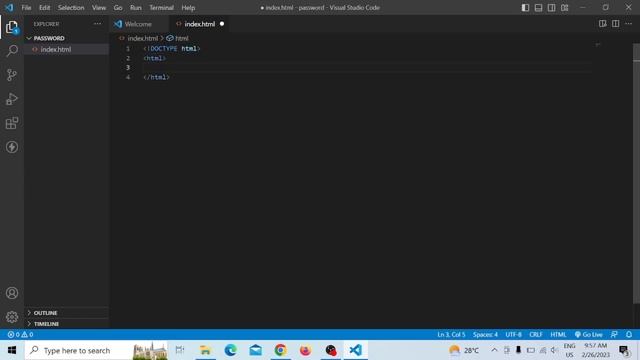
Task: Open UTF-8 encoding selector
Action: 513,335
